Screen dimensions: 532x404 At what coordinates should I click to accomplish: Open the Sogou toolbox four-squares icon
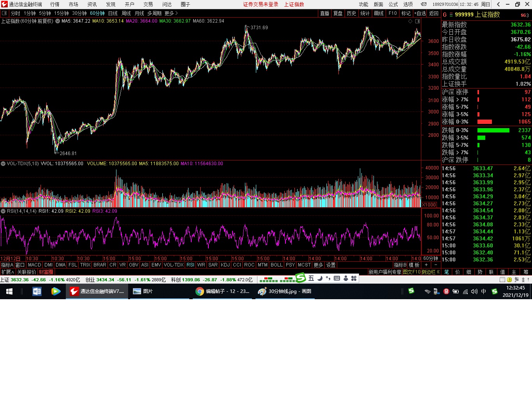click(354, 278)
